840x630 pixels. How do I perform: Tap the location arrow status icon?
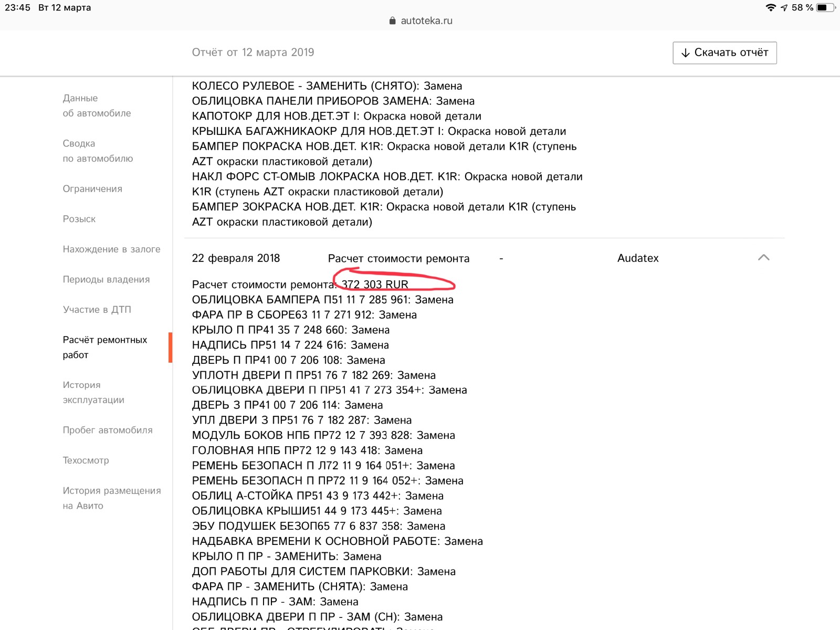coord(784,7)
